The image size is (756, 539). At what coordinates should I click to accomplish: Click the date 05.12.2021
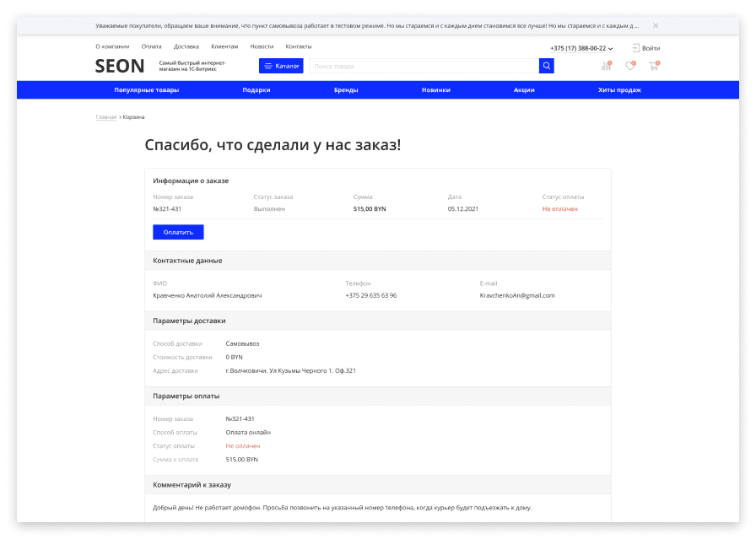point(463,208)
